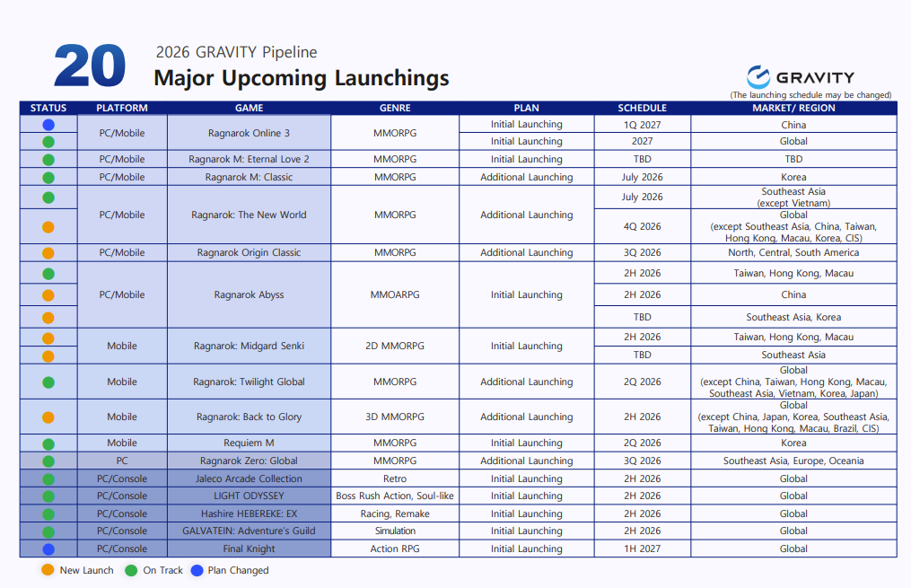Image resolution: width=911 pixels, height=588 pixels.
Task: Select status dot of Ragnarok M: Classic
Action: (48, 178)
